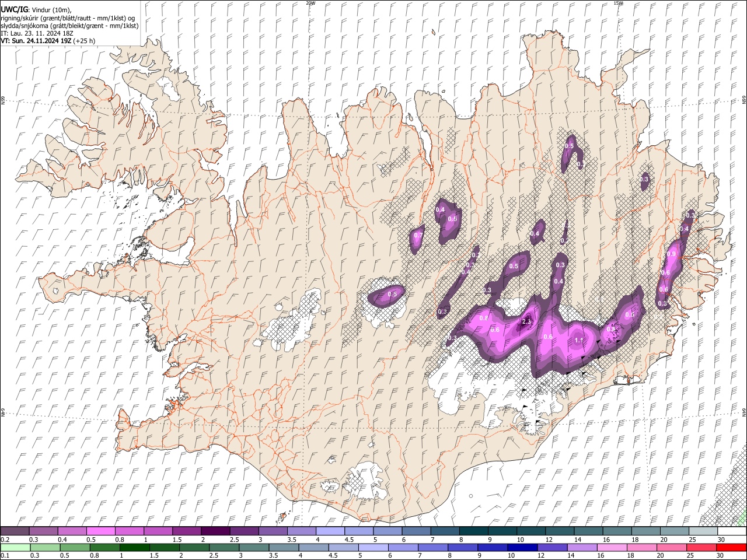This screenshot has width=747, height=560.
Task: Pick the deep blue 10–12 rain swatch
Action: point(522,547)
